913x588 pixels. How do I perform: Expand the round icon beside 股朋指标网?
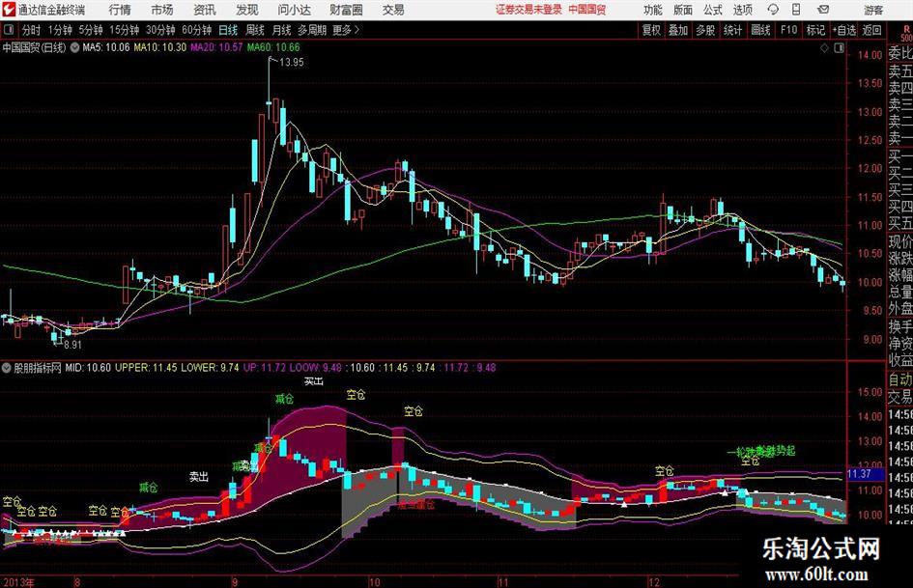tap(7, 367)
